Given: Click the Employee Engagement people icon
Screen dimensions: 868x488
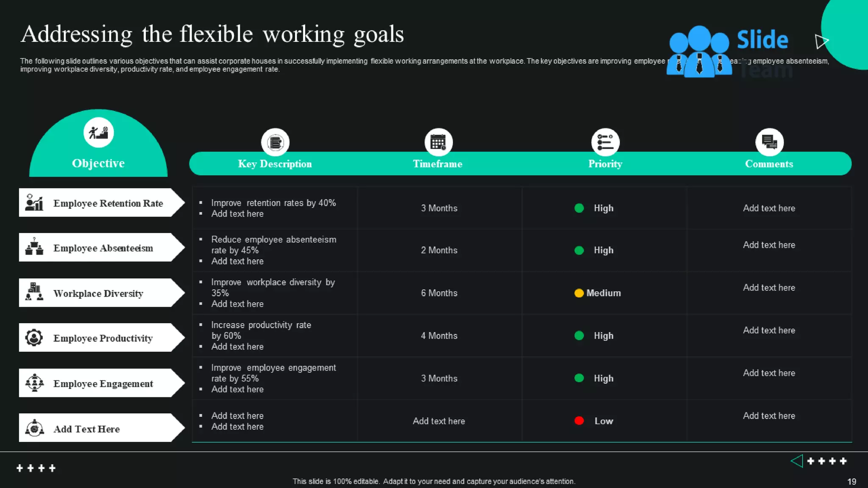Looking at the screenshot, I should tap(34, 383).
